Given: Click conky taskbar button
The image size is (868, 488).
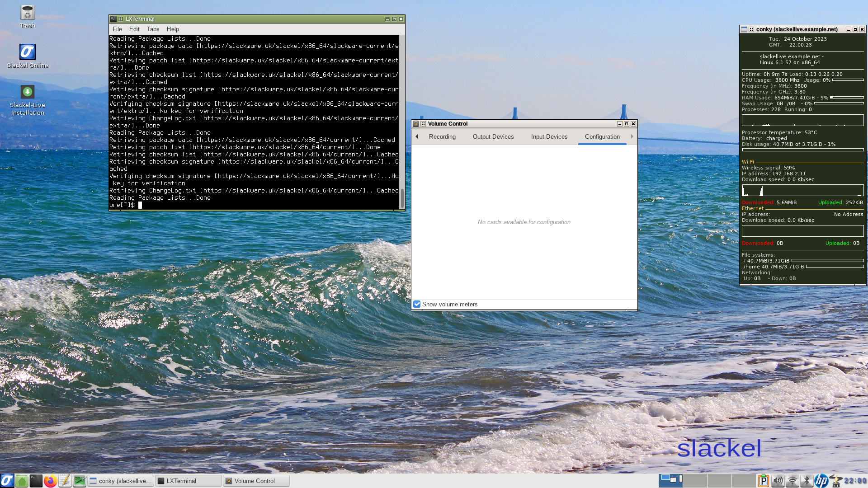Looking at the screenshot, I should (x=121, y=481).
